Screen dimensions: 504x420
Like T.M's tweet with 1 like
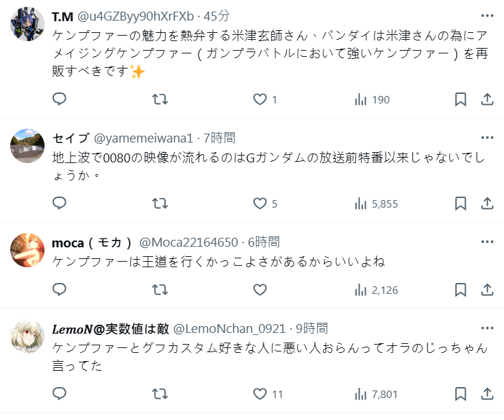(260, 99)
